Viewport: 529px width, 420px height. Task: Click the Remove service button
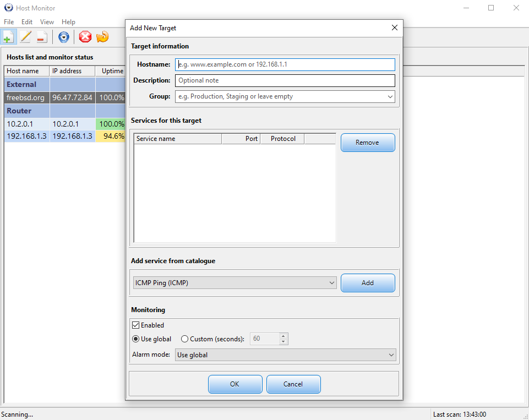tap(367, 142)
